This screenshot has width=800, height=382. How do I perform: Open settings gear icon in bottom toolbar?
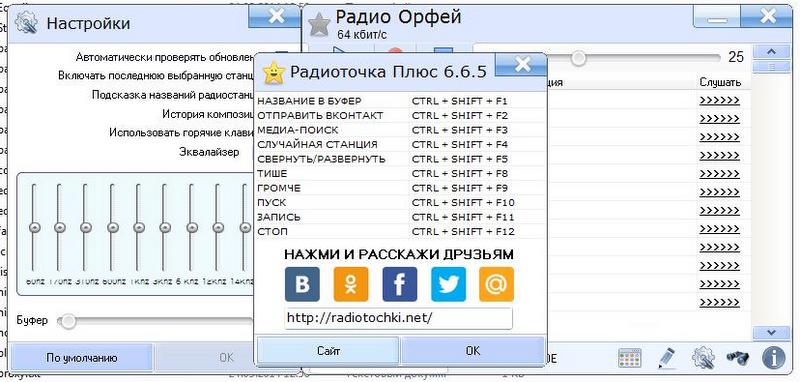703,358
